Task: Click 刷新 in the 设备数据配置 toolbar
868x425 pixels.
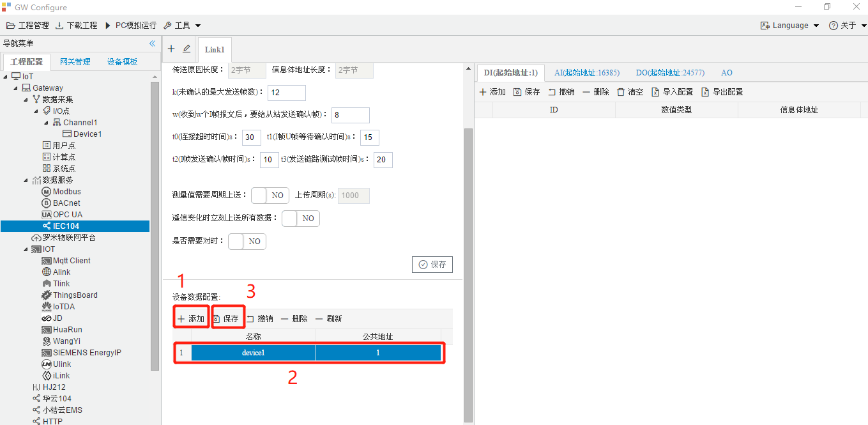Action: (x=328, y=319)
